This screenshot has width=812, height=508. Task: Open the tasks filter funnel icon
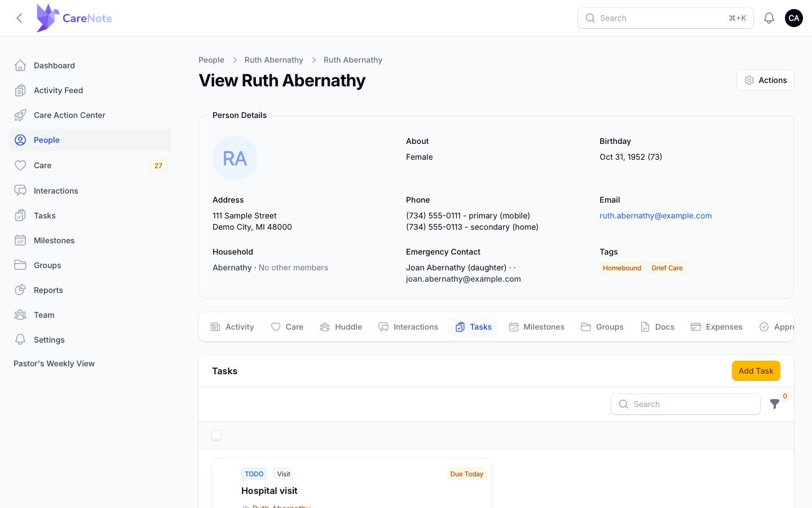click(775, 404)
